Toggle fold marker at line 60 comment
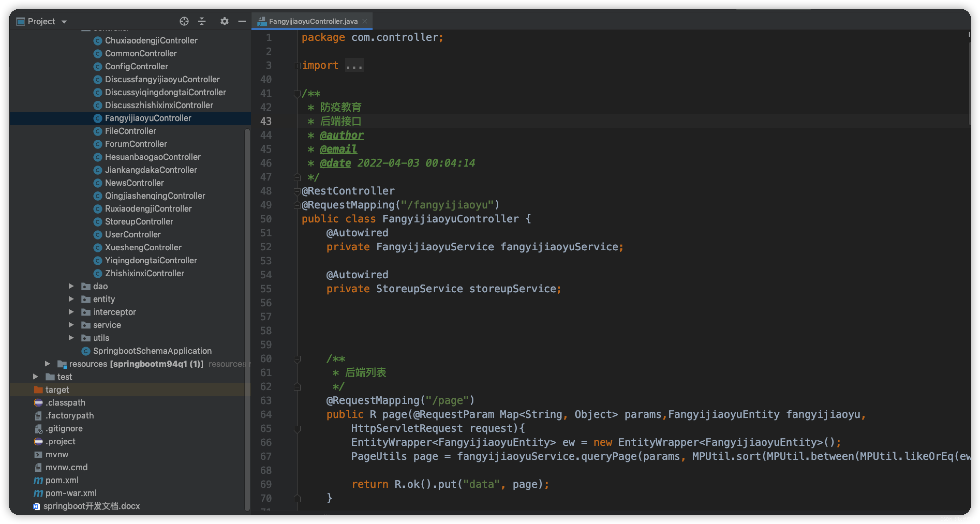The image size is (980, 524). pyautogui.click(x=297, y=359)
